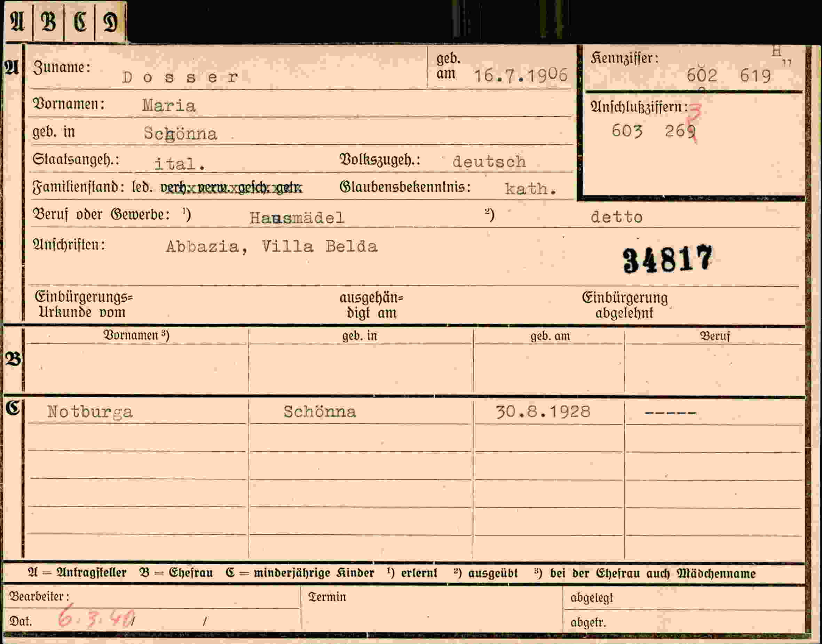The image size is (822, 644).
Task: Click the 'Einbürgerung abgelehnt' label
Action: pyautogui.click(x=624, y=305)
